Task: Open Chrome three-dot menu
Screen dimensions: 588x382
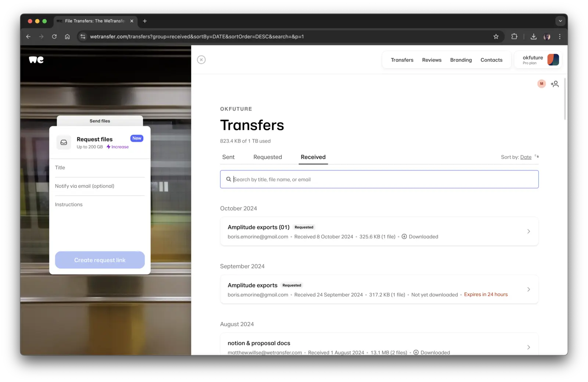Action: (560, 37)
